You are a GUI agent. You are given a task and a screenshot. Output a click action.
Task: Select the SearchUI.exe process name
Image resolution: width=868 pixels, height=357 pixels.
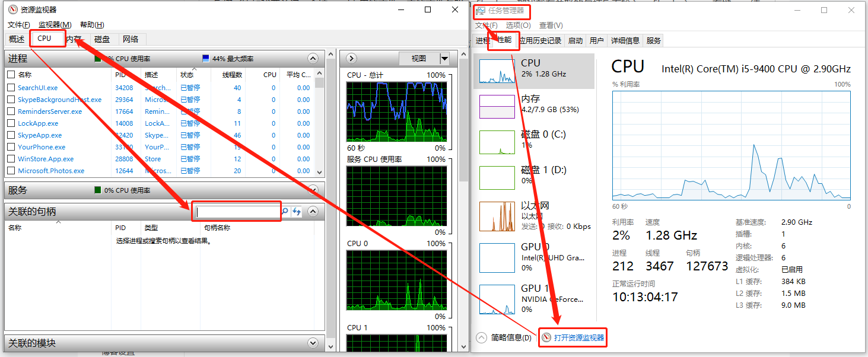pos(37,88)
